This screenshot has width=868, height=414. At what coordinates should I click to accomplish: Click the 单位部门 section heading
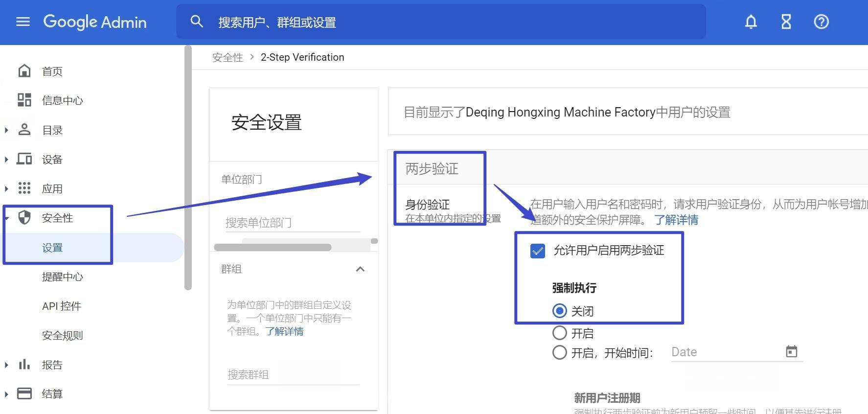click(242, 180)
